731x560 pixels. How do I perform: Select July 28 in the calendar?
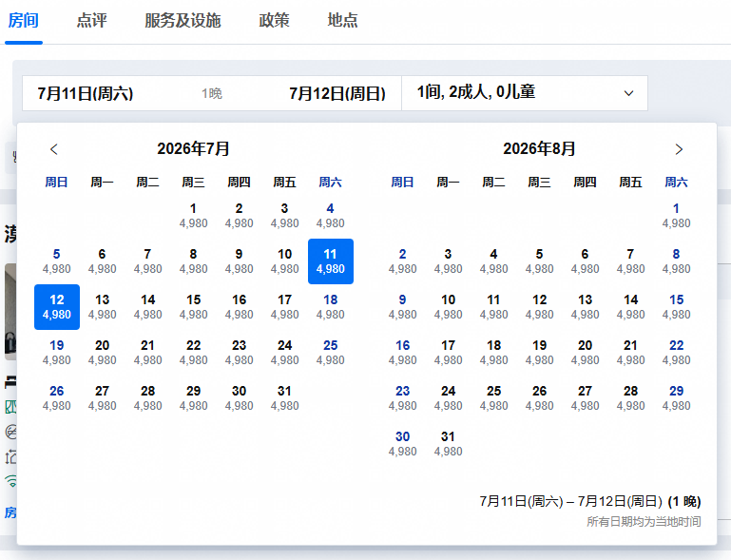pos(147,398)
